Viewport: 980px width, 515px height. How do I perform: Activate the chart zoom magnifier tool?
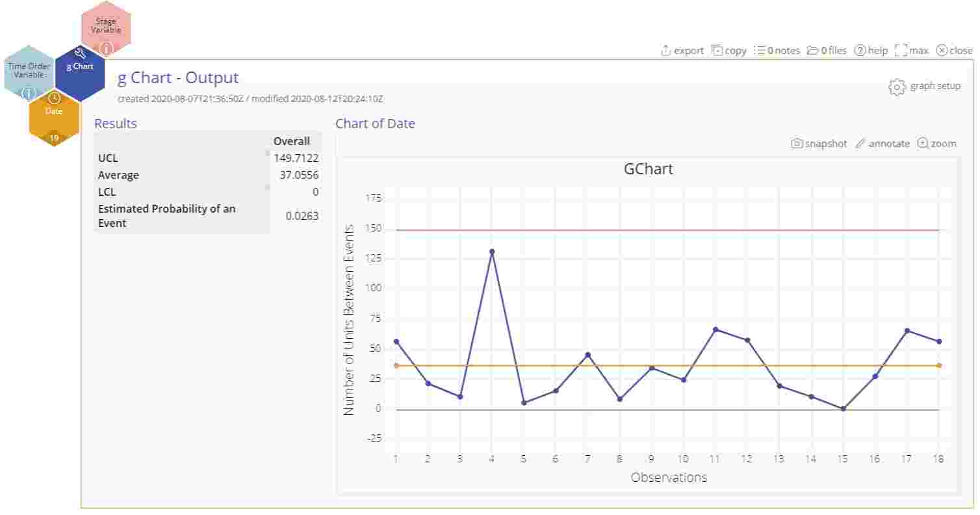[x=923, y=143]
